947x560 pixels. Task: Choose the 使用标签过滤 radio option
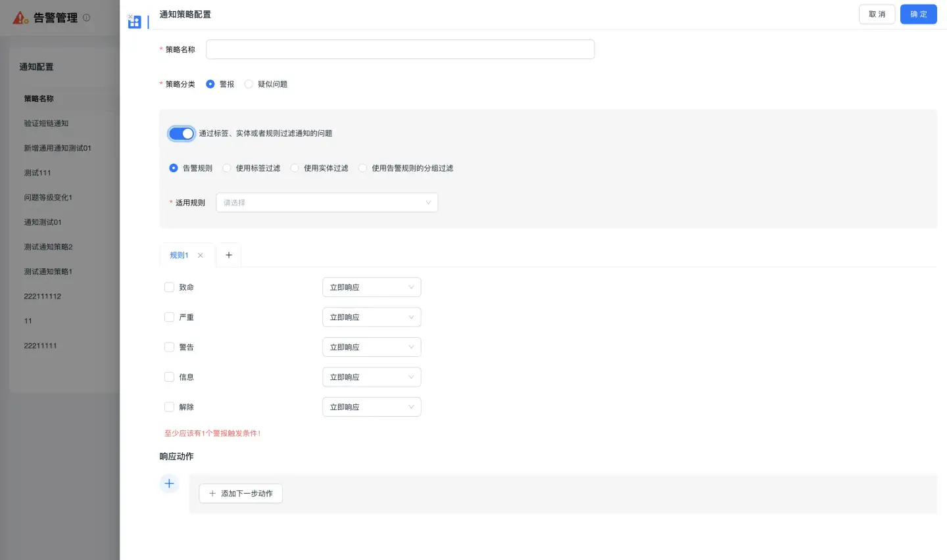227,168
